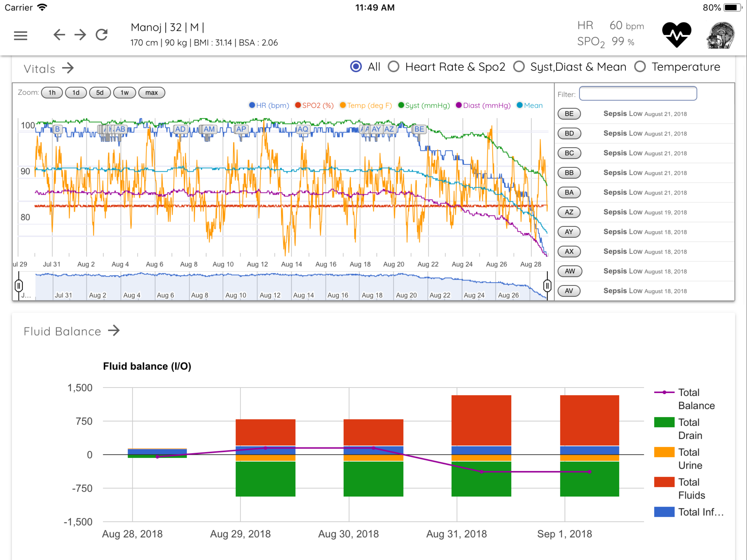Grab the right range slider handle
This screenshot has height=560, width=747.
547,286
